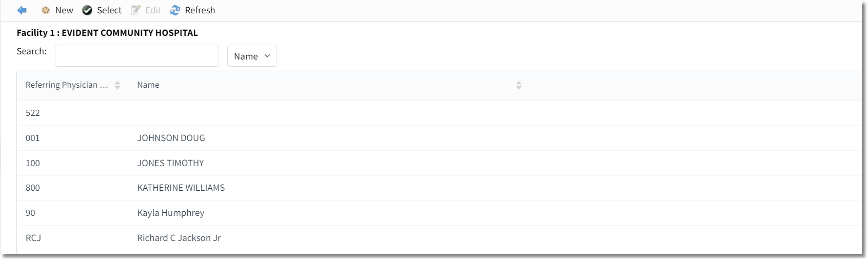The width and height of the screenshot is (868, 260).
Task: Click the Refresh arrows icon
Action: click(175, 10)
